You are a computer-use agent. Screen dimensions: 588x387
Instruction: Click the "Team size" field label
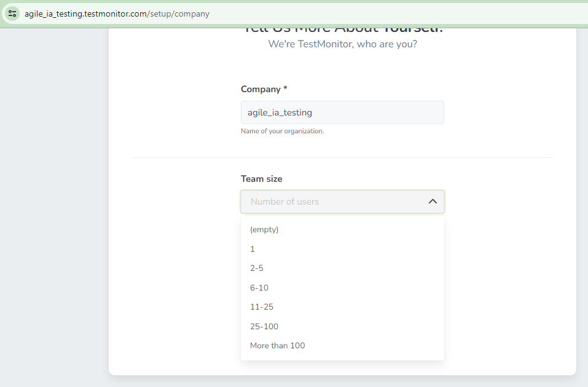(261, 179)
